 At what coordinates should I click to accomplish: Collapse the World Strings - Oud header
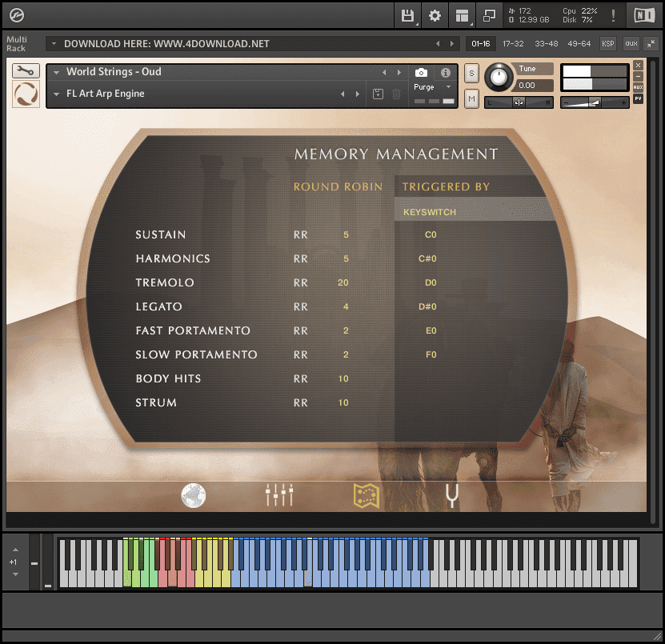pos(54,71)
